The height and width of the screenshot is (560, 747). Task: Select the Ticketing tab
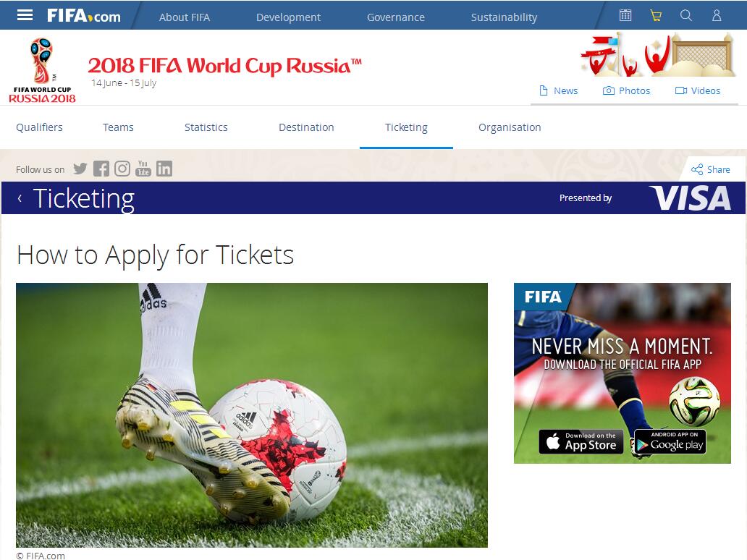(406, 127)
